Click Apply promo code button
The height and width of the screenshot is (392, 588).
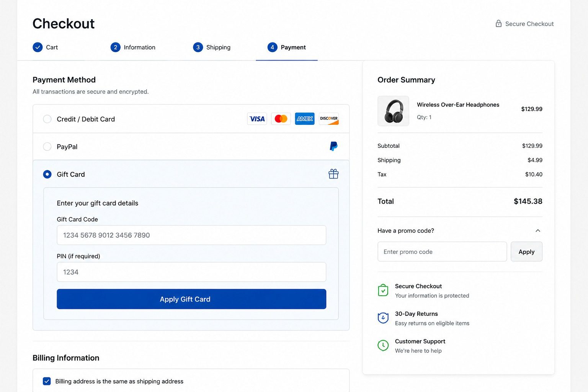coord(526,252)
